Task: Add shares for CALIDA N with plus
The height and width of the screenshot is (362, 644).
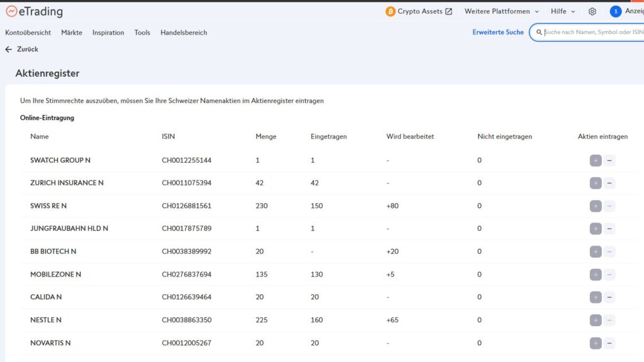Action: (596, 297)
